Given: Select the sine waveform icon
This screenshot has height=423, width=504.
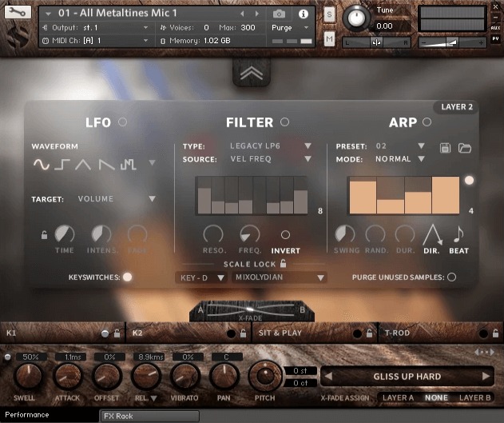Looking at the screenshot, I should (x=41, y=165).
